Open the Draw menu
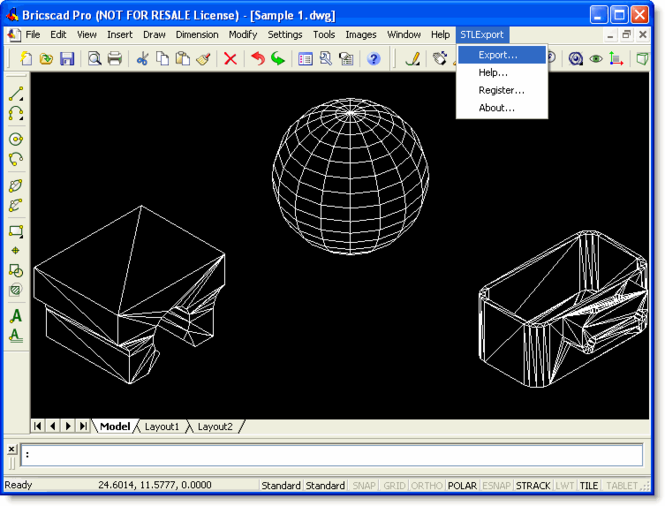 pyautogui.click(x=154, y=34)
